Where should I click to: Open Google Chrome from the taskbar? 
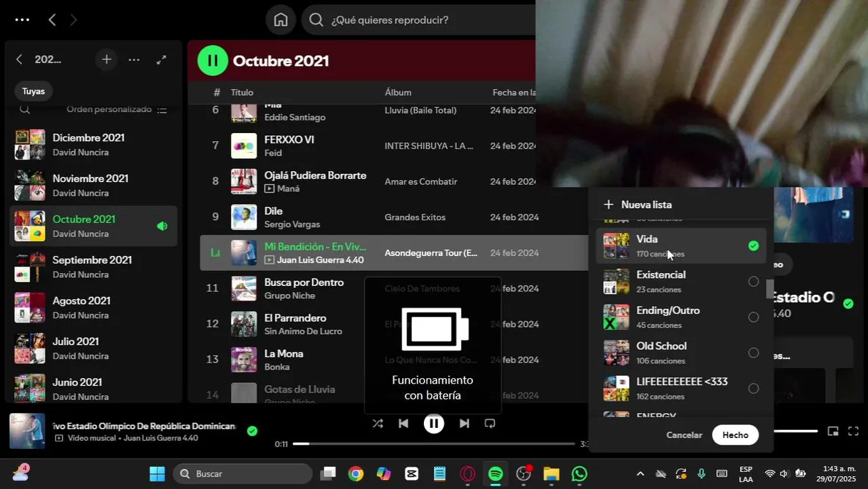pos(356,473)
